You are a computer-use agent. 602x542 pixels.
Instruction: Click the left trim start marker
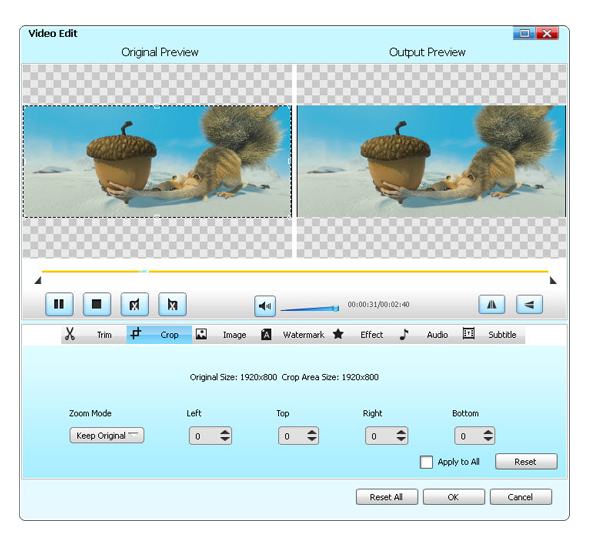pyautogui.click(x=38, y=281)
